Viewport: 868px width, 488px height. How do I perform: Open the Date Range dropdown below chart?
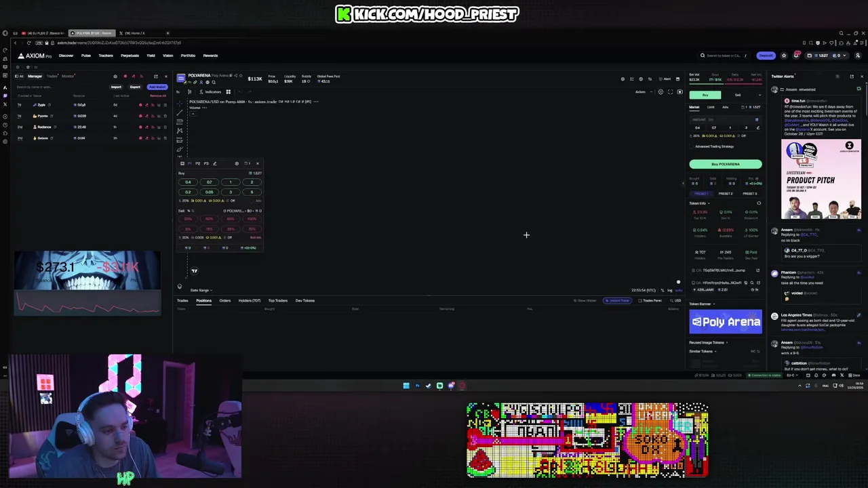(x=201, y=290)
